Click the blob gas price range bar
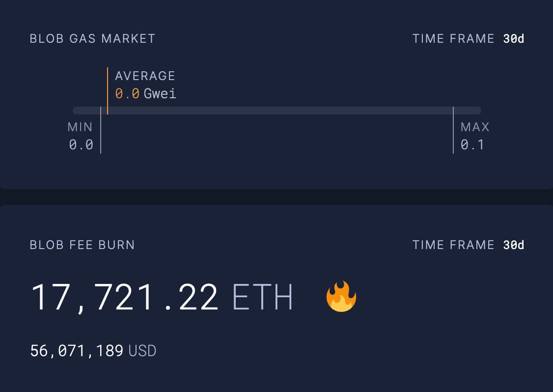Viewport: 553px width, 392px height. (x=276, y=111)
